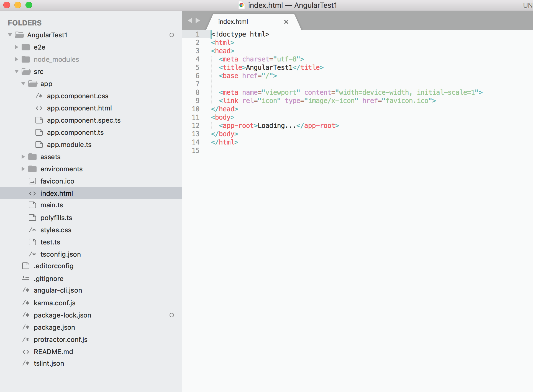Collapse the app folder triangle
Screen dimensions: 533x392
click(x=23, y=84)
